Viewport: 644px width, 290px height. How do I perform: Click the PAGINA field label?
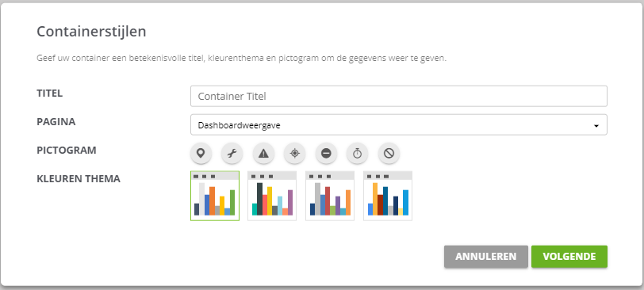click(56, 122)
